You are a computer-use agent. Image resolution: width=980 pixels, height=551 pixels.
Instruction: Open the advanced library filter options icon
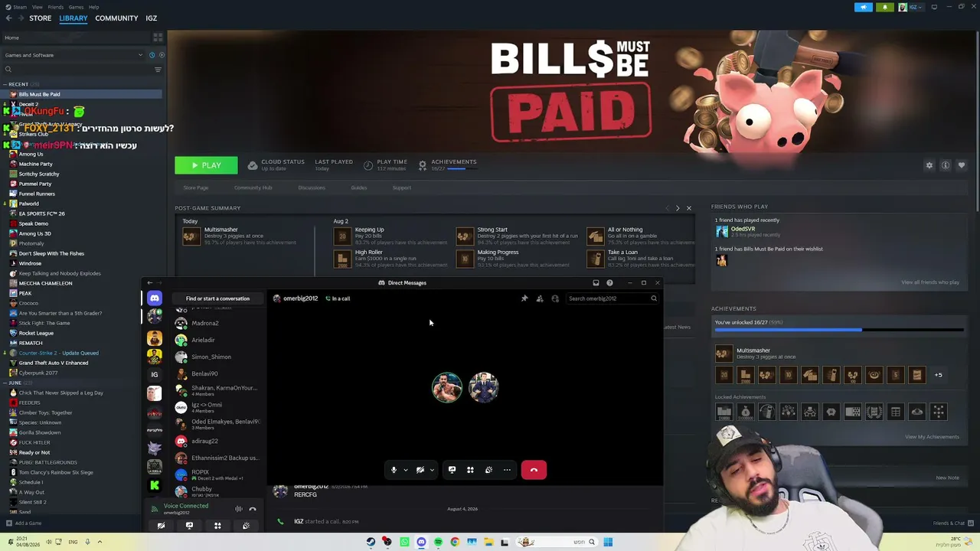pos(158,70)
